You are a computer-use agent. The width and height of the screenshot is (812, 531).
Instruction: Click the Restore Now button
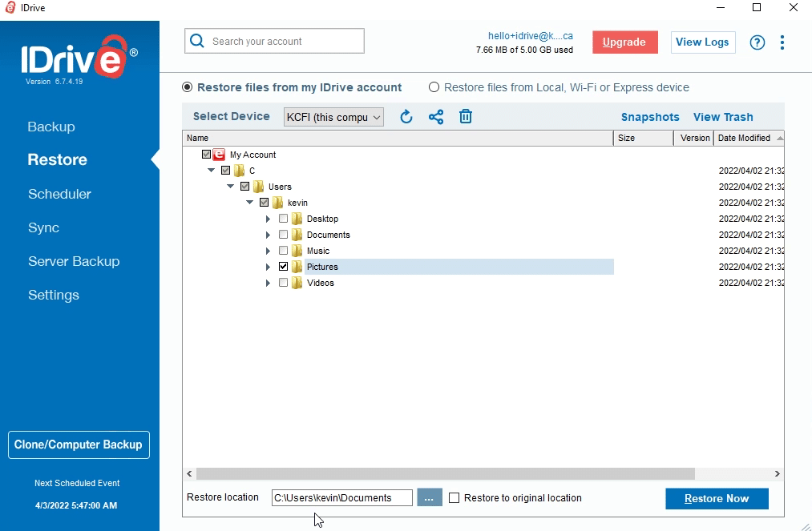(717, 498)
